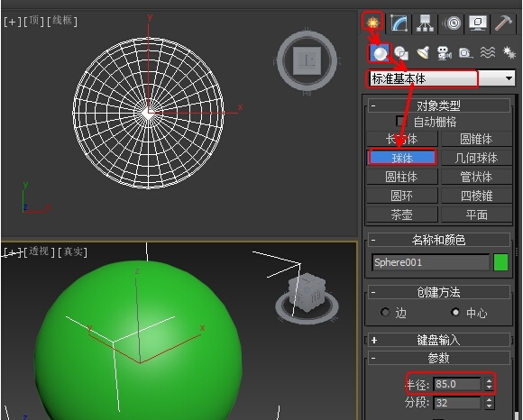This screenshot has height=420, width=523.
Task: Open the Modify command panel tab
Action: pos(399,23)
